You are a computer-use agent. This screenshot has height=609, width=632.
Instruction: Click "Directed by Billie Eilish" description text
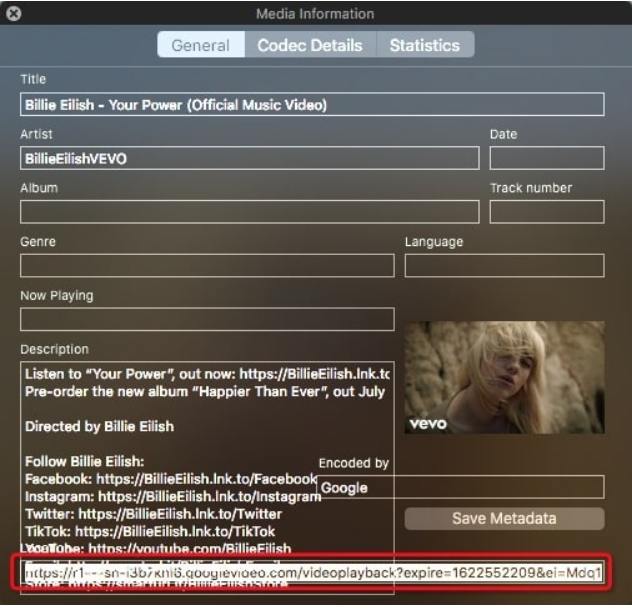[x=99, y=426]
